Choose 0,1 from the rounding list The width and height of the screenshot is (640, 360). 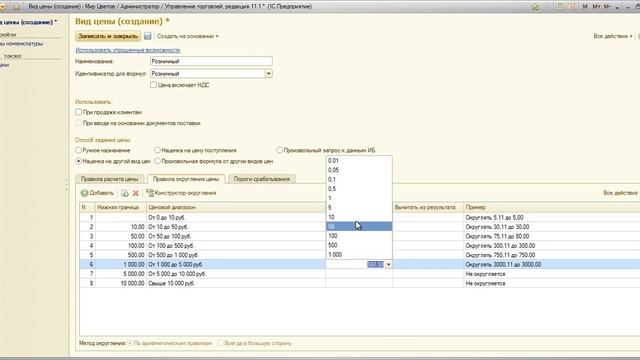click(x=359, y=180)
